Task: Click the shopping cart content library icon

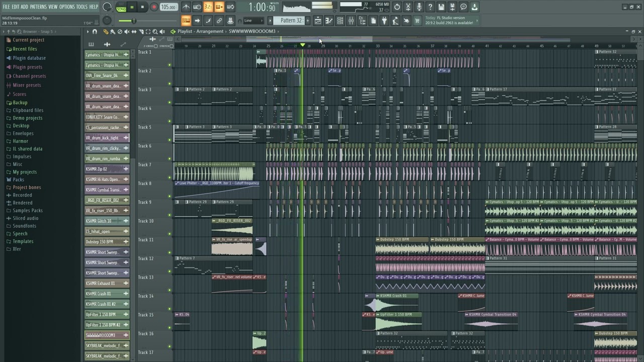Action: pyautogui.click(x=417, y=21)
